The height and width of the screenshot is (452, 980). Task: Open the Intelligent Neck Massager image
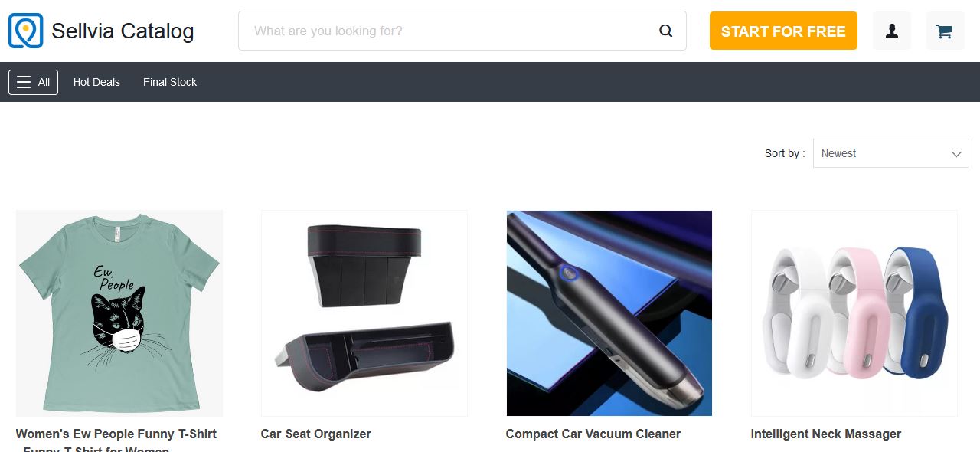[x=854, y=313]
